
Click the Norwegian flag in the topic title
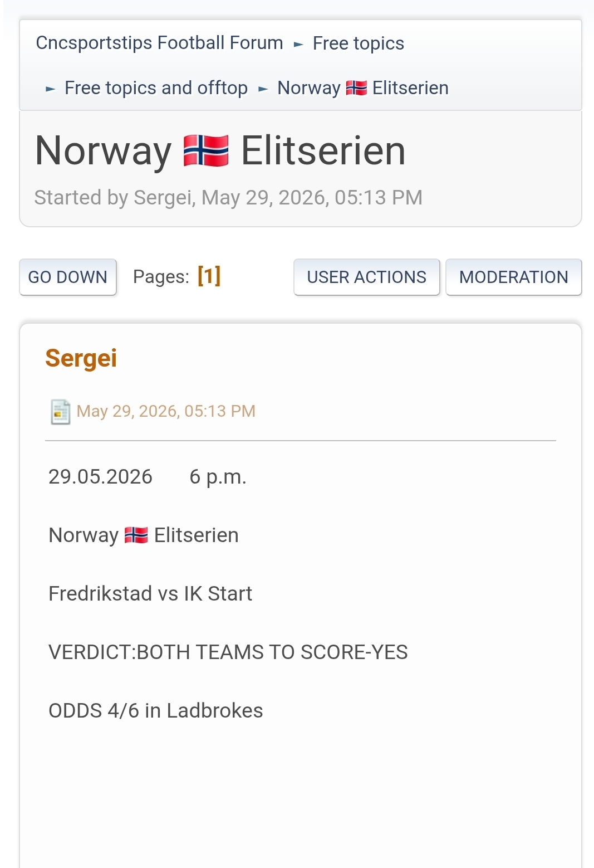click(206, 151)
